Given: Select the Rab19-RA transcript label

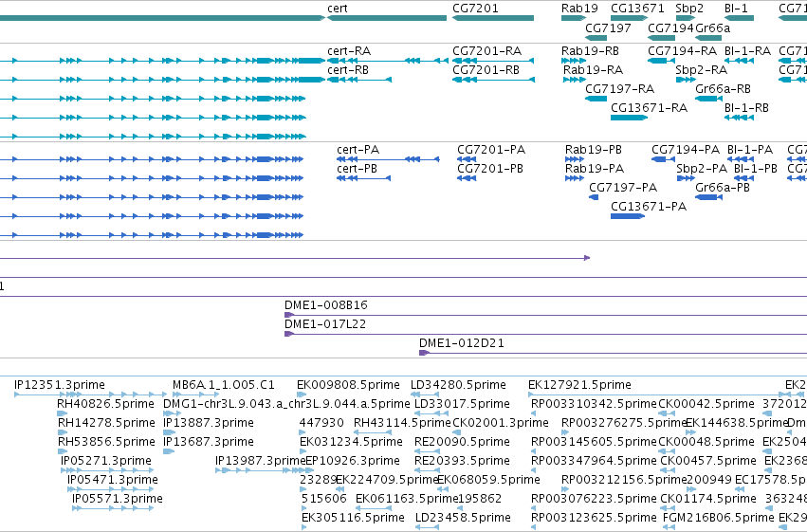Looking at the screenshot, I should click(x=593, y=69).
